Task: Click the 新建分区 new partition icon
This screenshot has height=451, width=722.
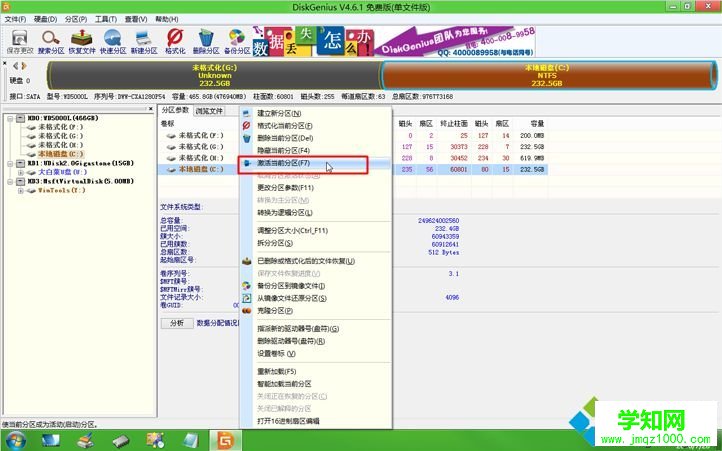Action: click(x=144, y=42)
